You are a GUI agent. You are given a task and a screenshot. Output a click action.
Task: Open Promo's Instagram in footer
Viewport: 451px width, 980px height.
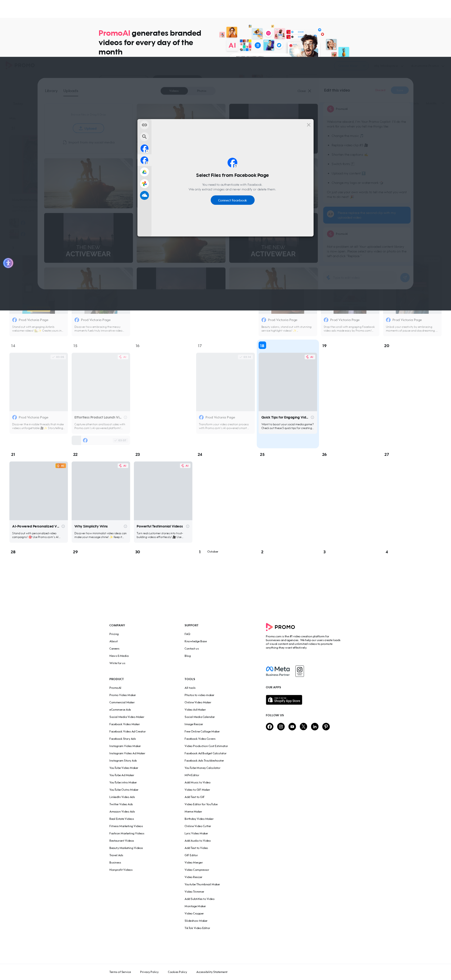[x=281, y=727]
